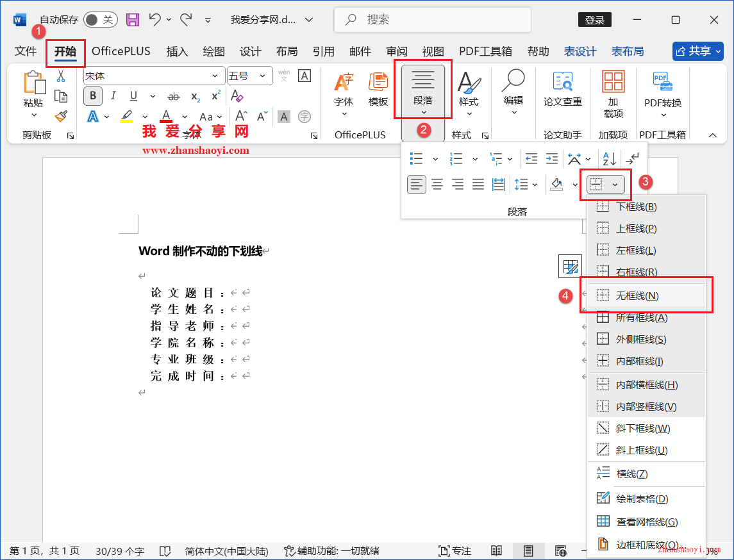Apply yellow text highlight color
The width and height of the screenshot is (734, 560).
126,117
